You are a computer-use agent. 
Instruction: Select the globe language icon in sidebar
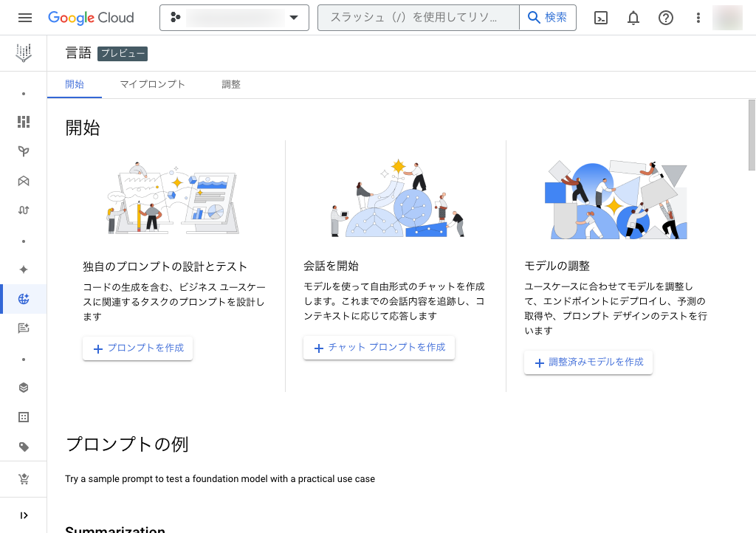point(24,299)
